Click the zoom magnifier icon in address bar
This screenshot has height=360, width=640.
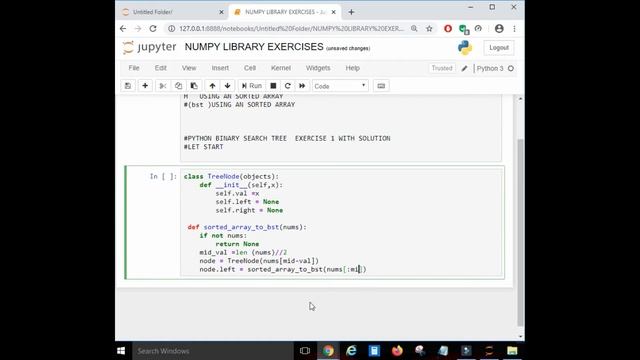coord(414,29)
